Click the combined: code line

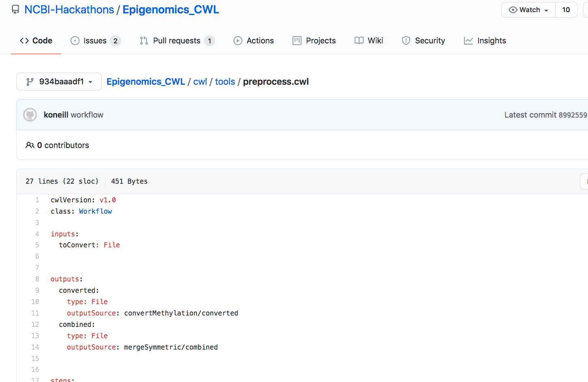[x=77, y=324]
